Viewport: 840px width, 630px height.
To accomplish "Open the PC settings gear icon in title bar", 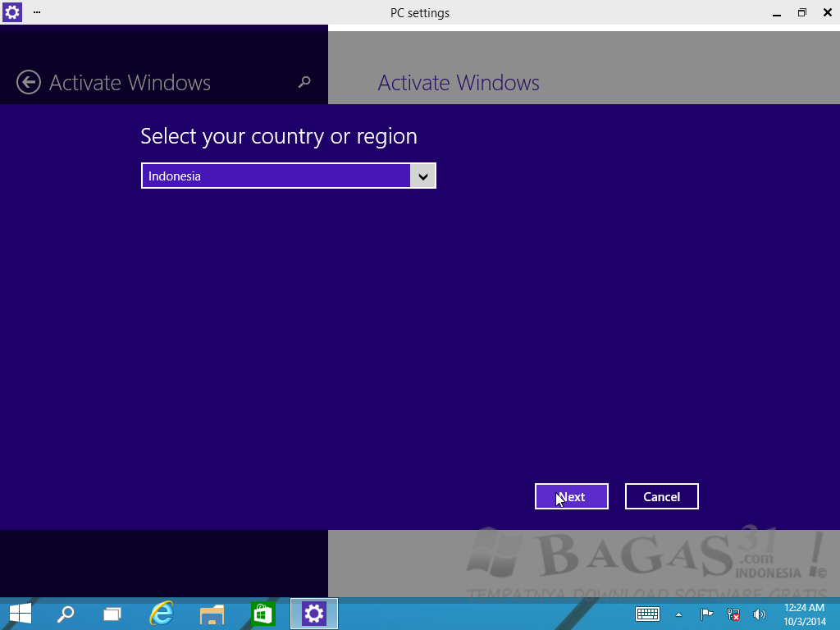I will (11, 11).
